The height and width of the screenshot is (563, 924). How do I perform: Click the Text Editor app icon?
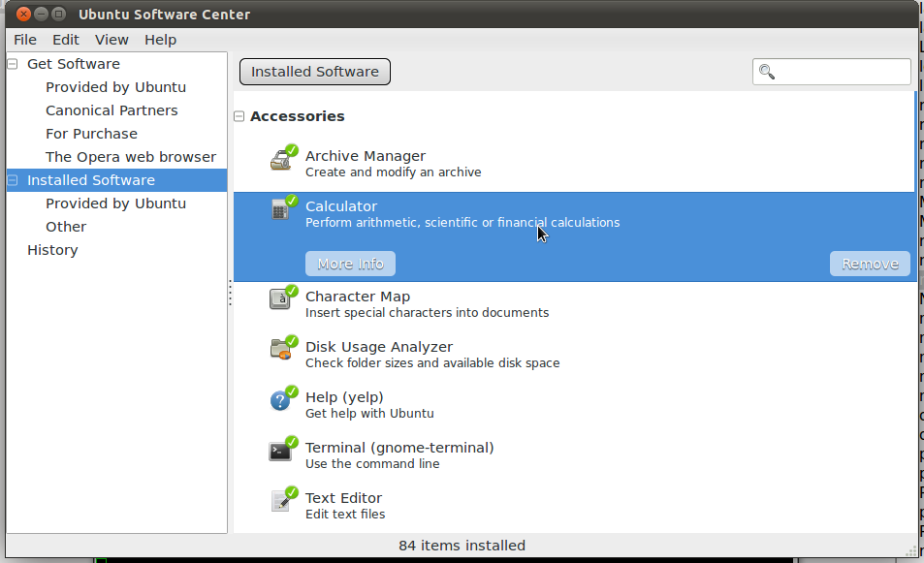tap(282, 501)
